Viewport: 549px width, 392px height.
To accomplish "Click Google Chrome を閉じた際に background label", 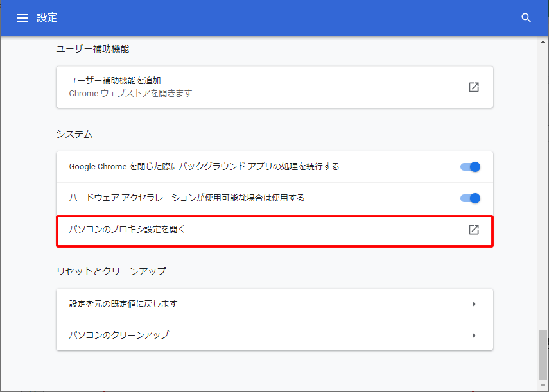I will click(x=204, y=166).
